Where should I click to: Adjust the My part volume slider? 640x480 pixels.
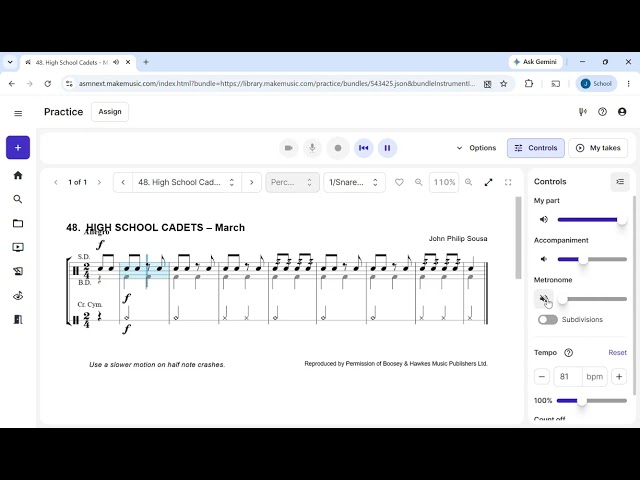coord(592,220)
